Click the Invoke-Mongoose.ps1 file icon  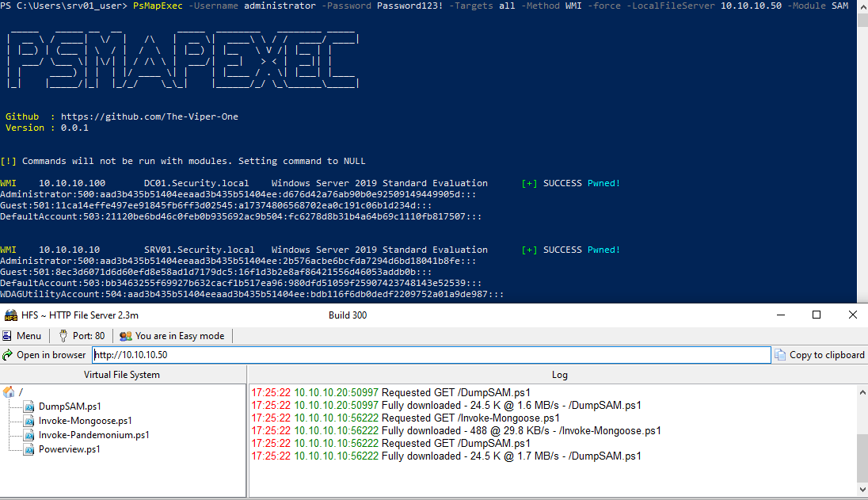pyautogui.click(x=29, y=421)
